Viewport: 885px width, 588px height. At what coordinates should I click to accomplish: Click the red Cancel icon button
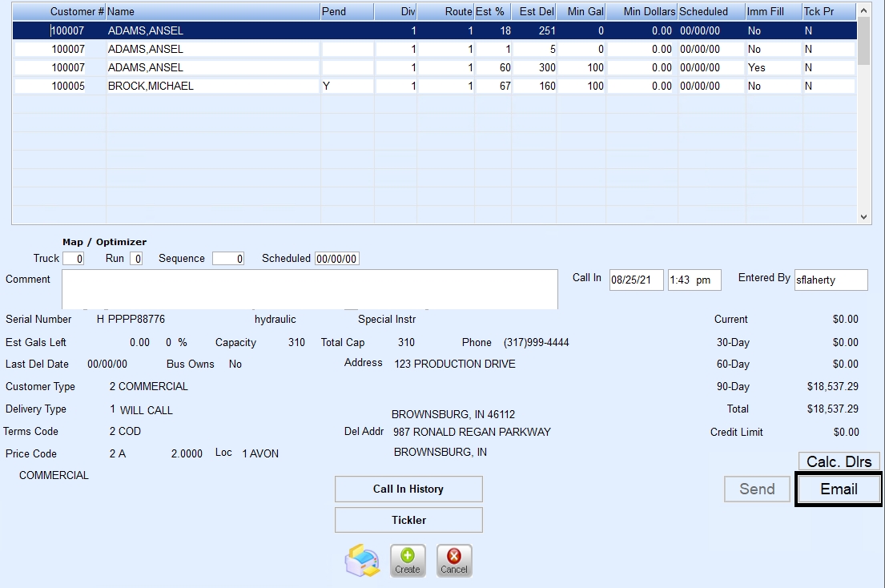click(x=454, y=560)
